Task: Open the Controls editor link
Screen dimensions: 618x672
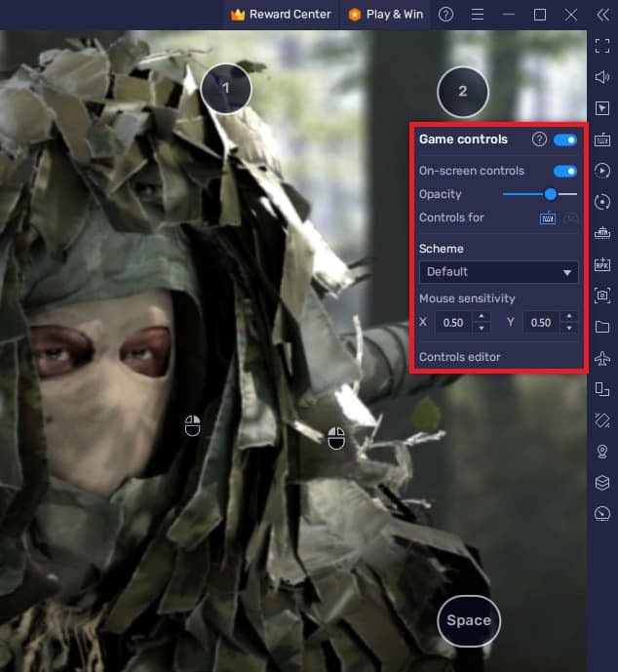Action: tap(460, 357)
